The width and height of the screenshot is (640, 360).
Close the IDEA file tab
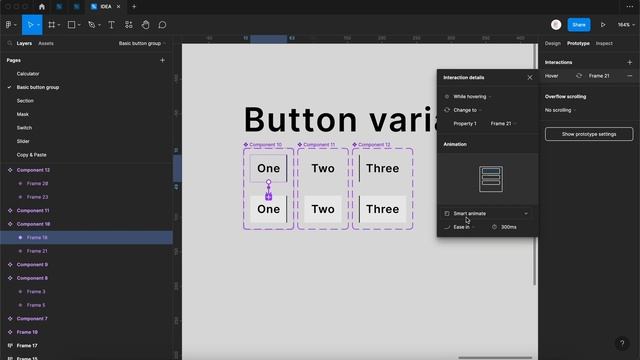118,7
